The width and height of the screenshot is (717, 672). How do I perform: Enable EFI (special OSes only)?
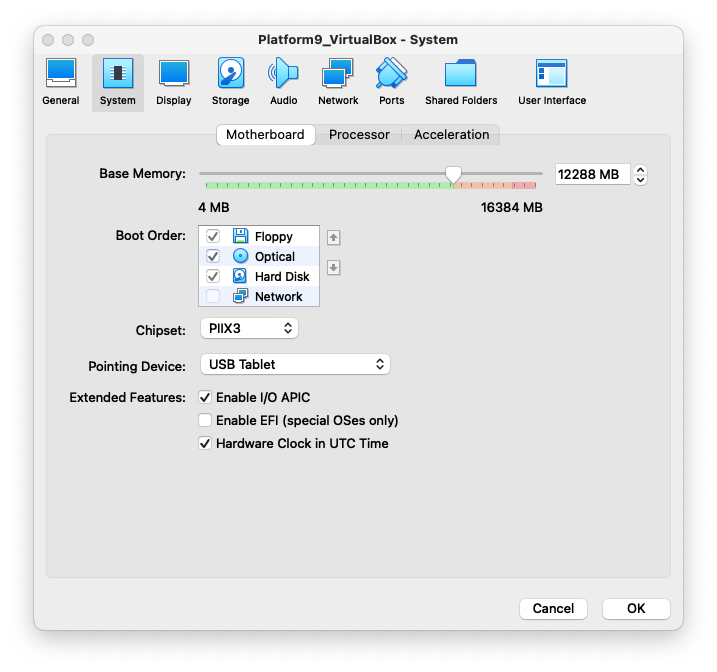(206, 420)
